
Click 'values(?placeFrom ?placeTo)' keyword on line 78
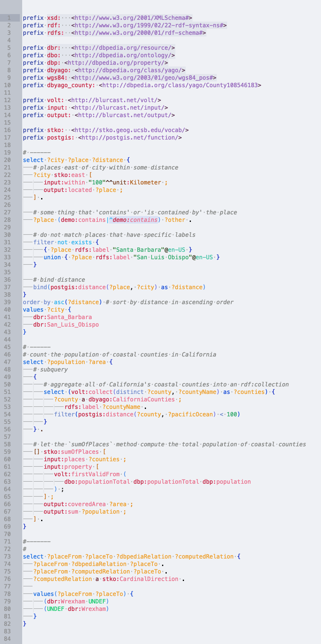(x=80, y=594)
